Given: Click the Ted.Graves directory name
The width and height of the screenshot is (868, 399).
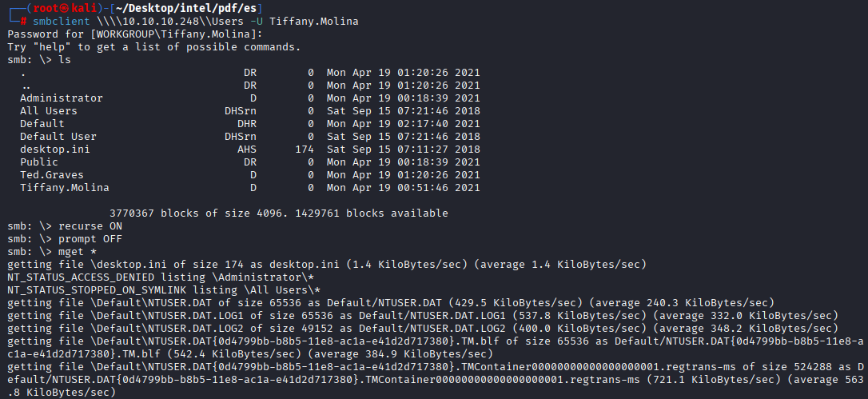Looking at the screenshot, I should [52, 174].
